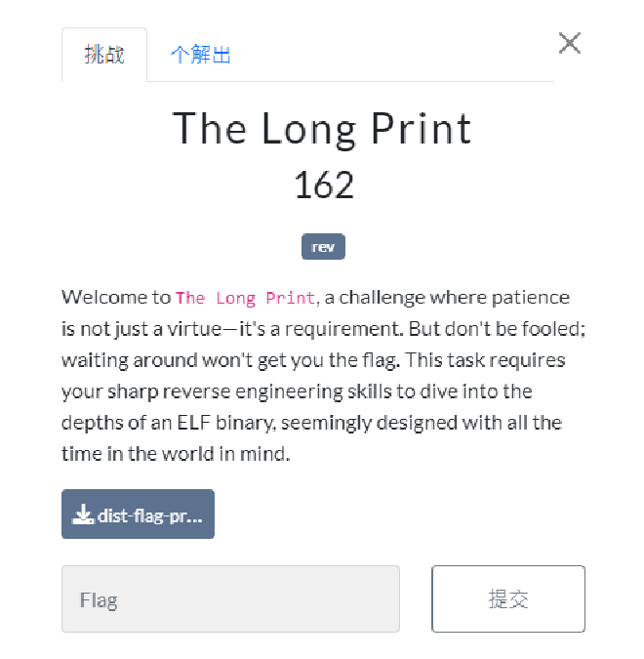
Task: Click the word "ELF" in the description
Action: pos(193,423)
